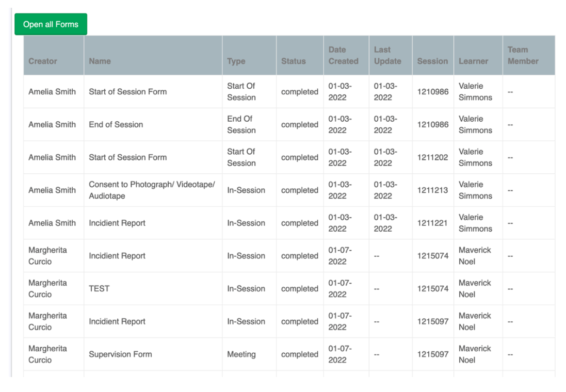Screen dimensions: 566x392
Task: Select session number 1211213
Action: tap(432, 190)
